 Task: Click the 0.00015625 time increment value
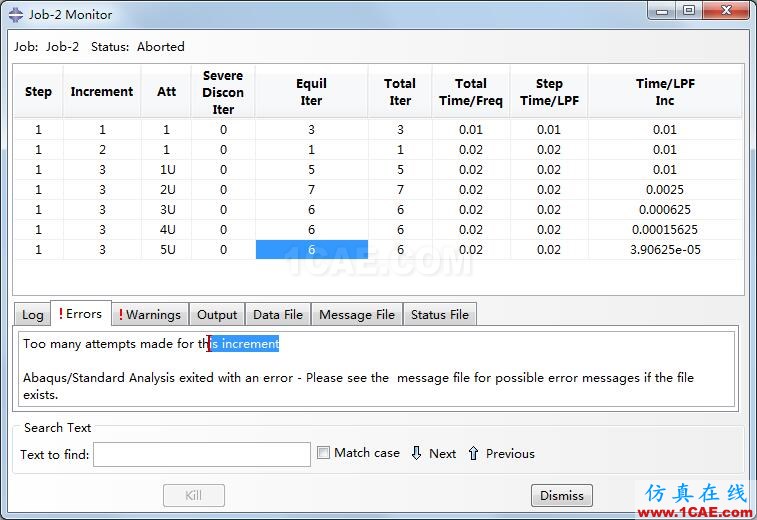665,230
